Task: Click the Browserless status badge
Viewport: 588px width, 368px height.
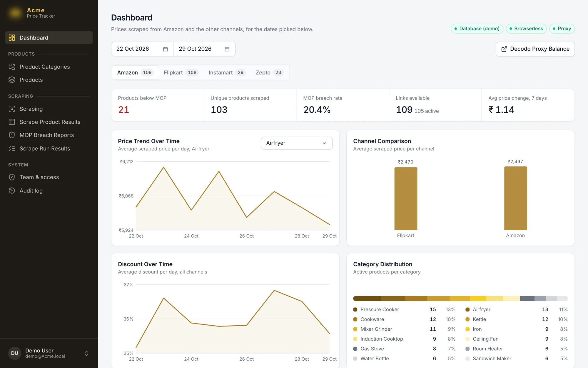Action: [x=526, y=29]
